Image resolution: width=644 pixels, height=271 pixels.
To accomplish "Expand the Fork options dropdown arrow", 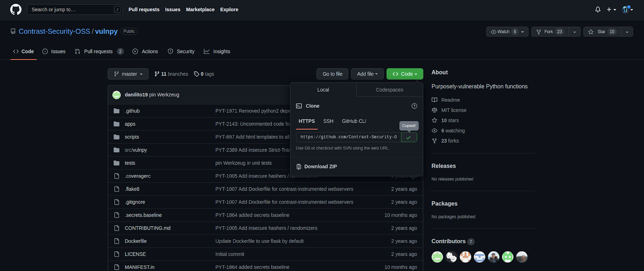I will 574,32.
